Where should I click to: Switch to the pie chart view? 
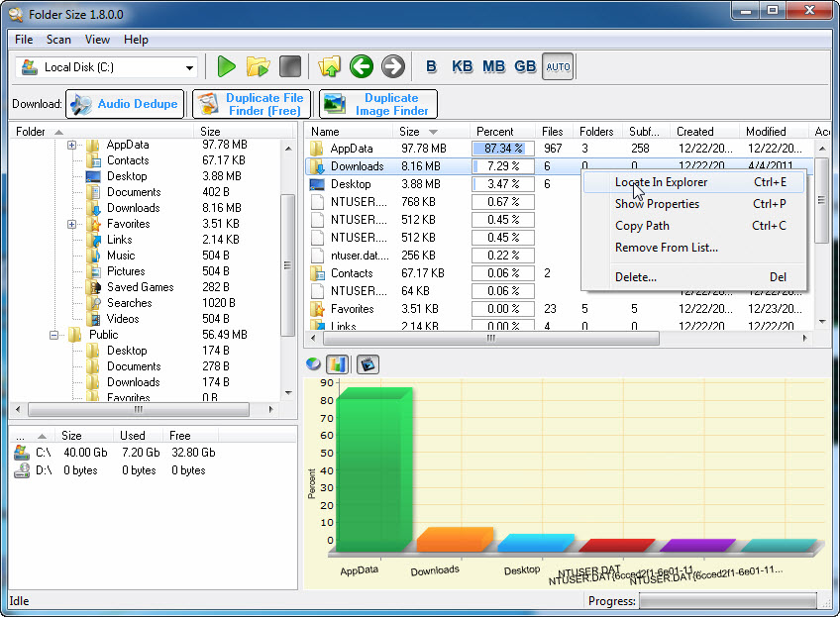coord(313,364)
